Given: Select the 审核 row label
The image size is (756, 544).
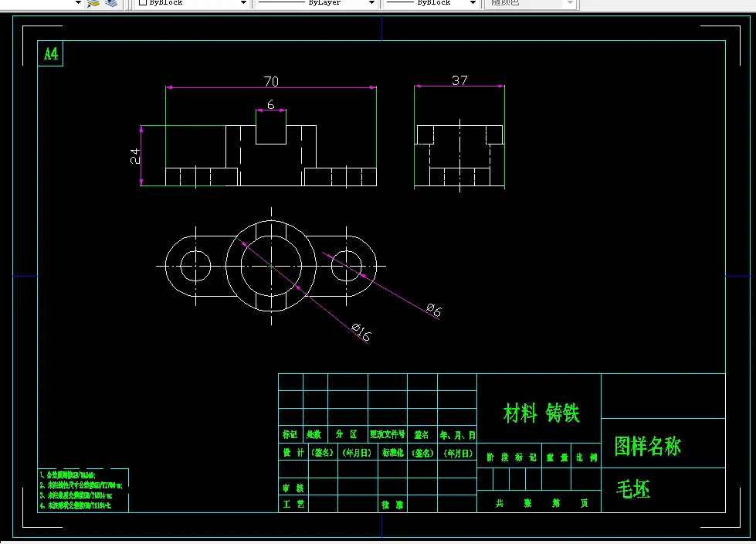Looking at the screenshot, I should tap(293, 488).
